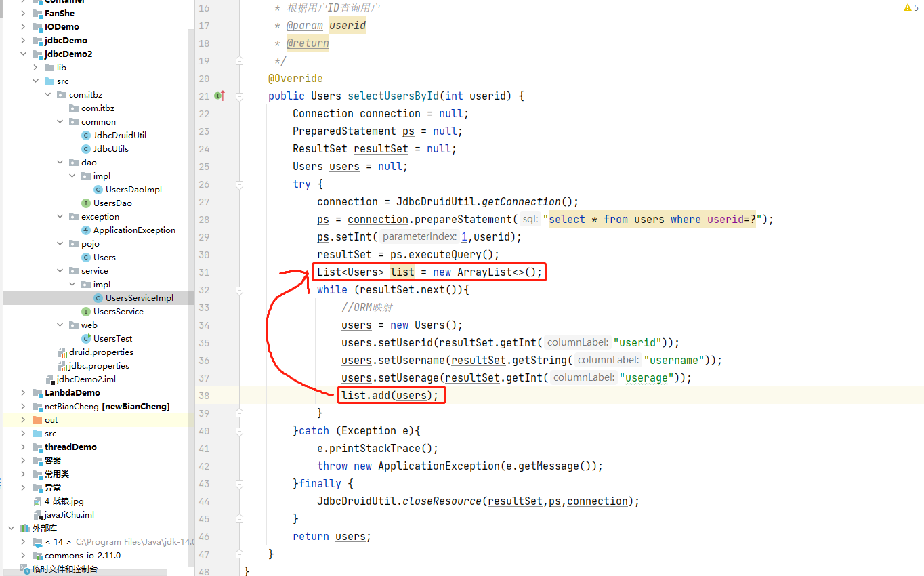Image resolution: width=924 pixels, height=576 pixels.
Task: Expand the 容器 folder node
Action: point(23,461)
